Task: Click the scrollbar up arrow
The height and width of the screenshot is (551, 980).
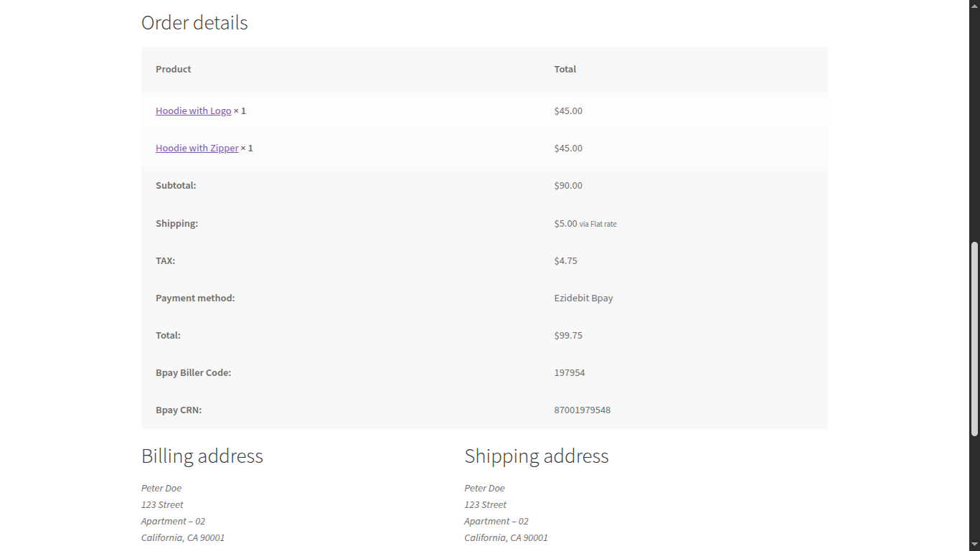Action: pyautogui.click(x=974, y=5)
